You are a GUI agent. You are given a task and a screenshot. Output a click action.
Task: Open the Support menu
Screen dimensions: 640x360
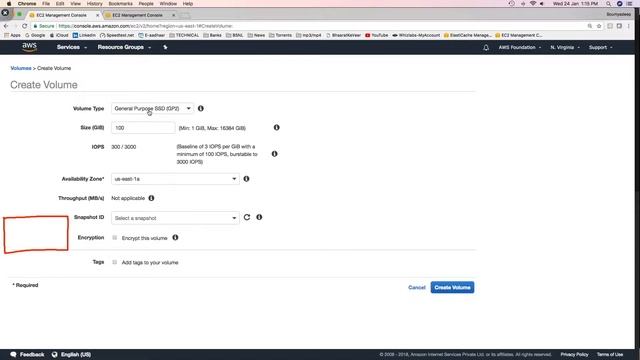click(x=600, y=47)
